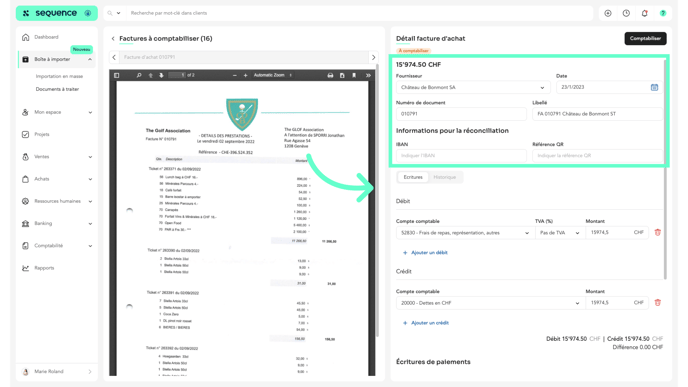Open the clock timer icon in top bar
688x387 pixels.
[x=626, y=13]
